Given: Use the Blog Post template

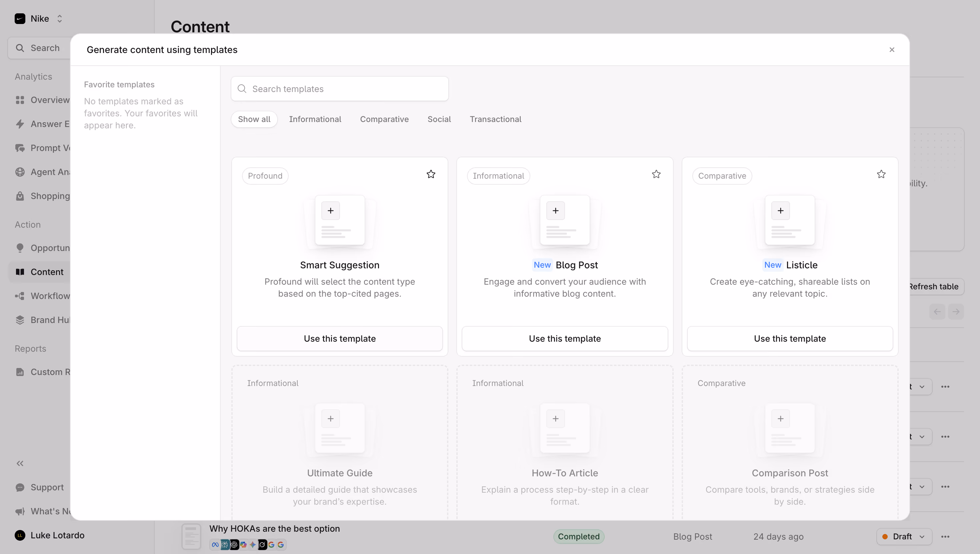Looking at the screenshot, I should [x=565, y=338].
